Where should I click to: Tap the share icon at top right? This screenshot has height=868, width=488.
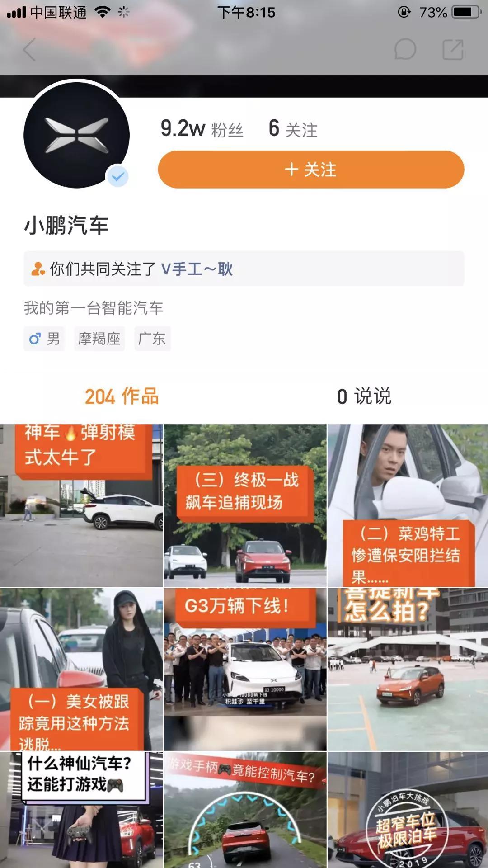click(453, 49)
